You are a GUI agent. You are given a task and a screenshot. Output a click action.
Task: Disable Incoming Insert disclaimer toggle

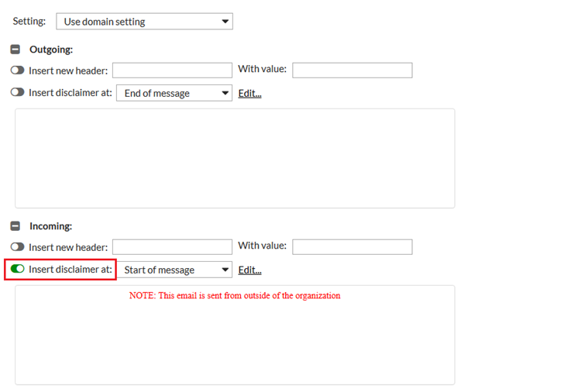click(18, 270)
